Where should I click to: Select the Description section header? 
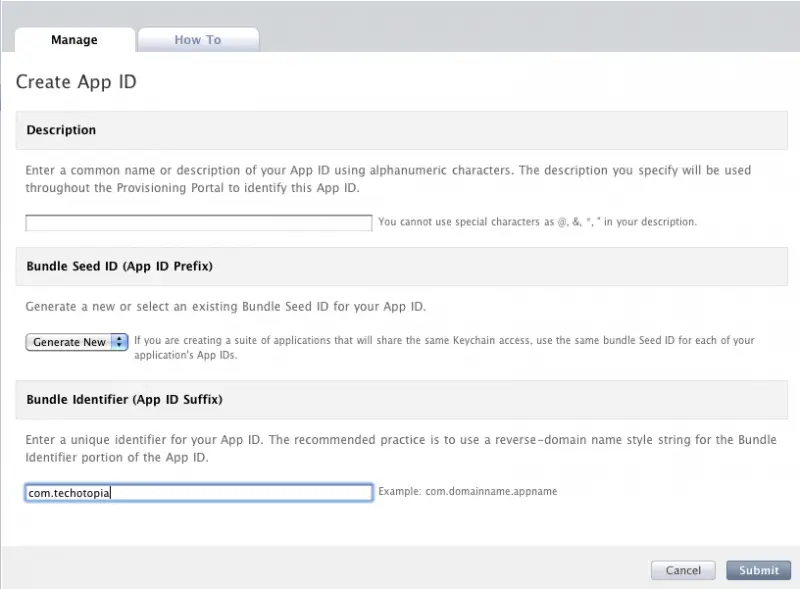point(61,130)
